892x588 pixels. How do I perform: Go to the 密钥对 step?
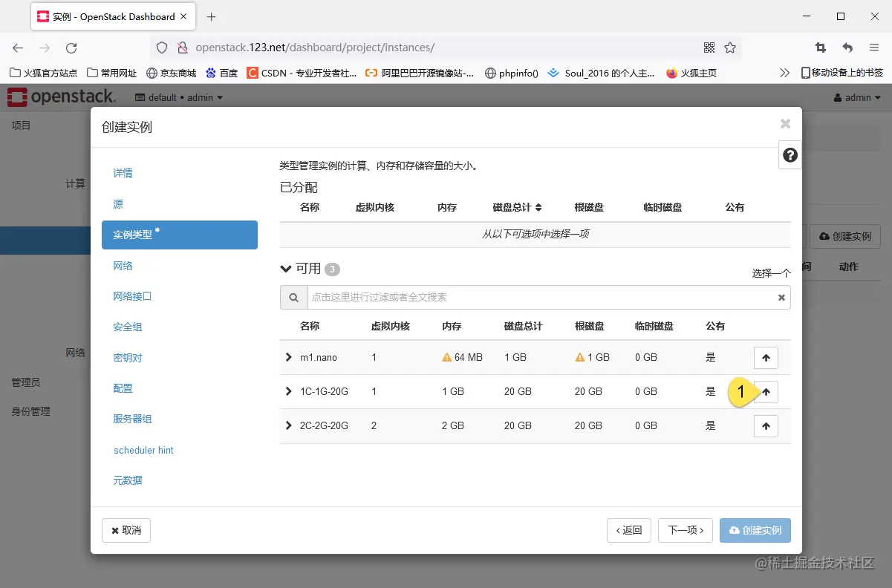(128, 357)
